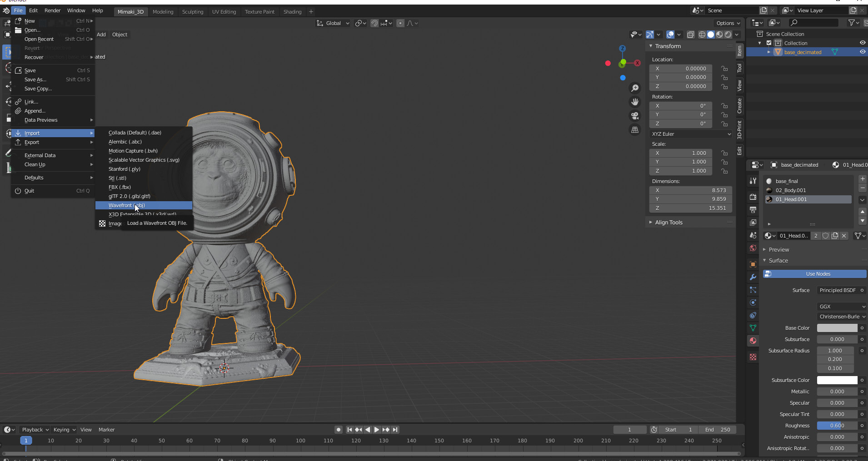Uncheck the Collection checkbox in outliner
868x461 pixels.
[x=769, y=43]
